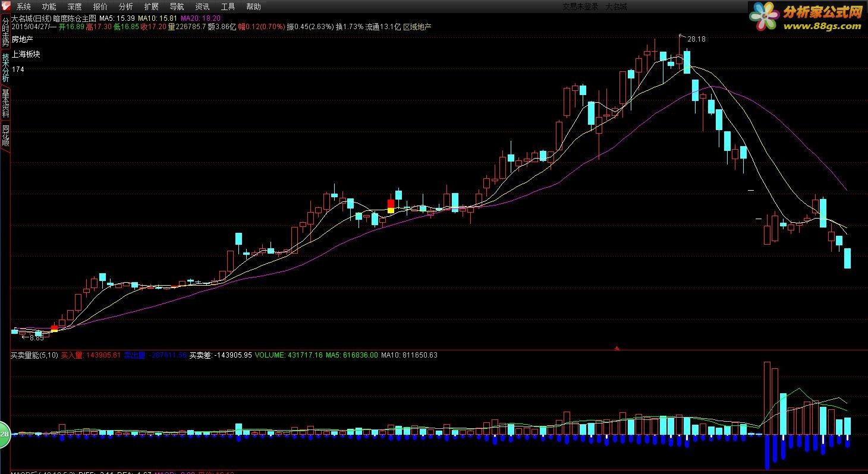Switch to the 基本资料 side tab
Image resolution: width=868 pixels, height=474 pixels.
tap(5, 103)
